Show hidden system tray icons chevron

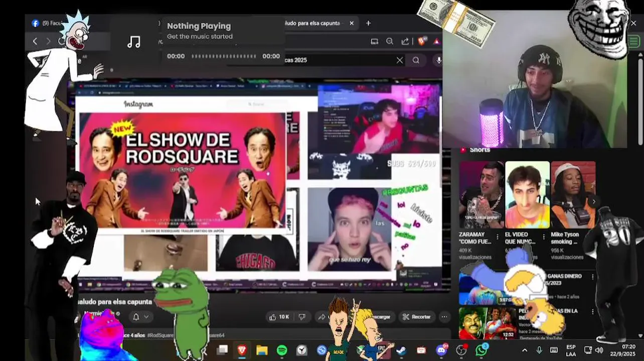525,350
